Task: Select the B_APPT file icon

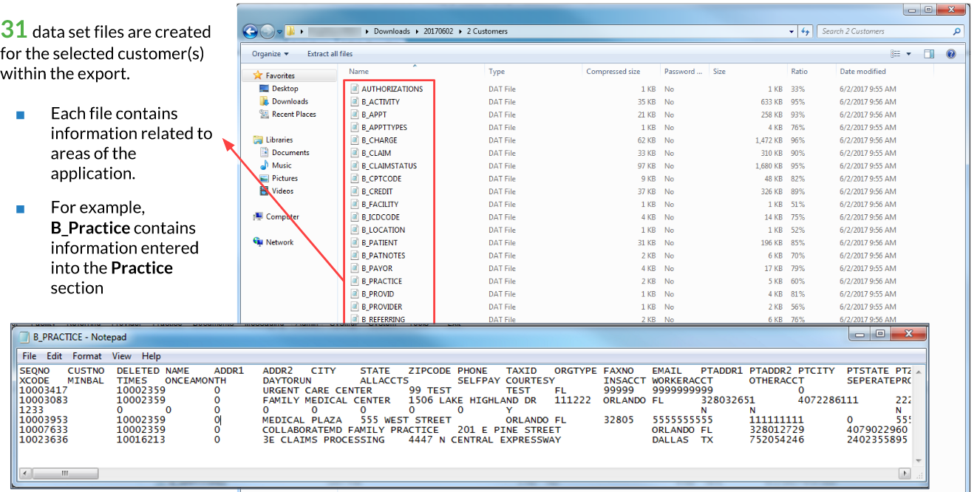Action: click(355, 115)
